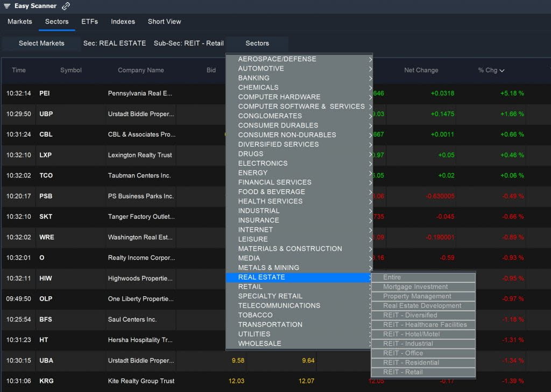Click the link chain icon next to Easy Scanner
Image resolution: width=551 pixels, height=392 pixels.
pyautogui.click(x=66, y=6)
